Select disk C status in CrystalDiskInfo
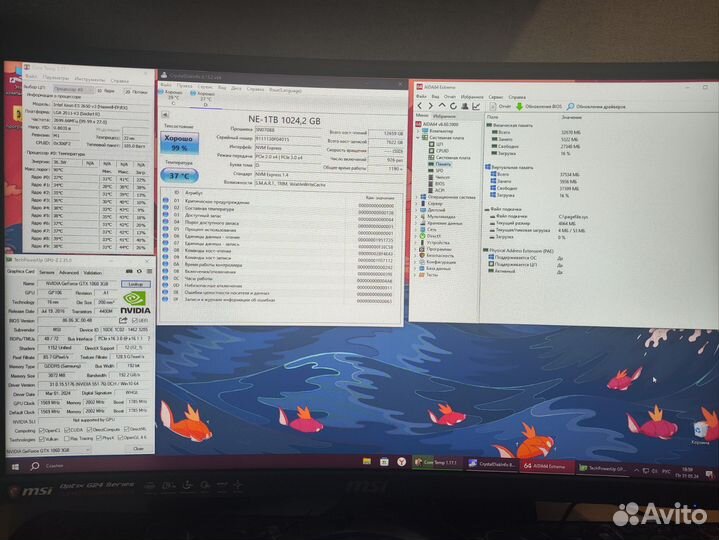Image resolution: width=719 pixels, height=540 pixels. (172, 97)
